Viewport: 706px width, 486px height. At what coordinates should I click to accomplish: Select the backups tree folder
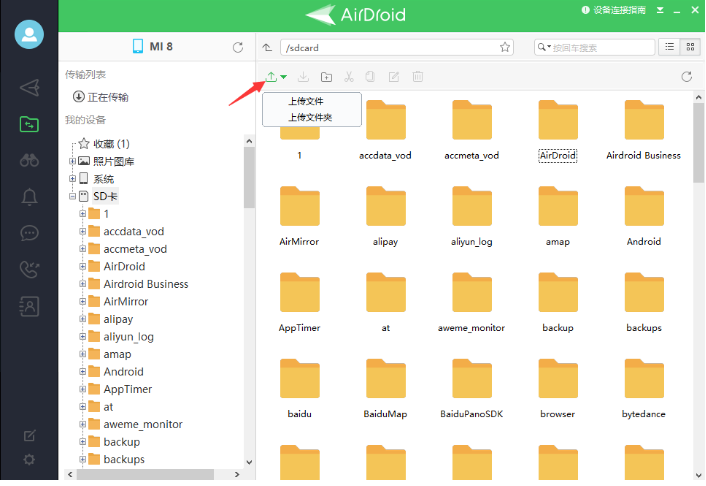tap(124, 459)
